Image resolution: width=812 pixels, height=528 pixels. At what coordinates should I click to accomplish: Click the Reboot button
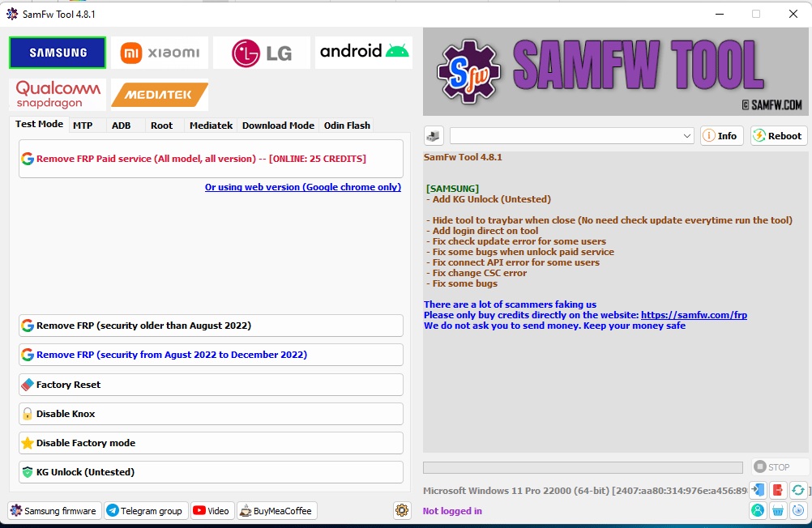point(777,135)
